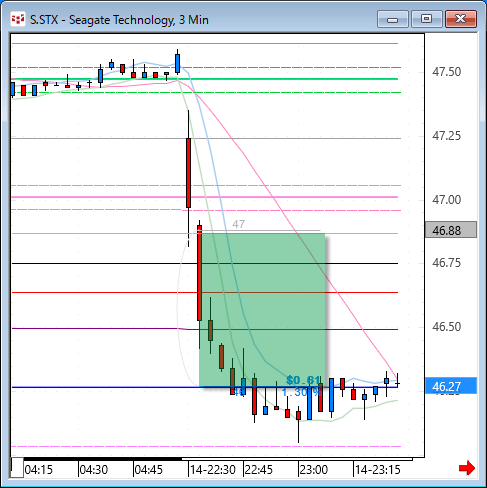The width and height of the screenshot is (487, 488).
Task: Click the 14-22:30 time axis label
Action: [x=213, y=470]
